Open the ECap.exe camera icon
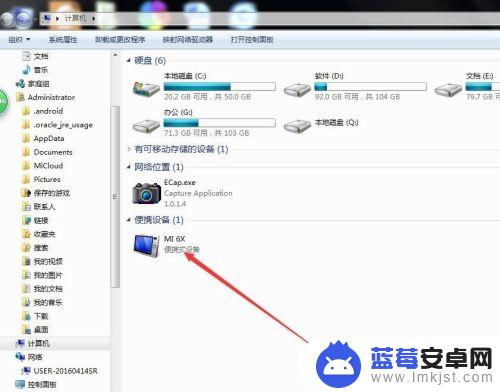This screenshot has height=392, width=500. point(147,193)
